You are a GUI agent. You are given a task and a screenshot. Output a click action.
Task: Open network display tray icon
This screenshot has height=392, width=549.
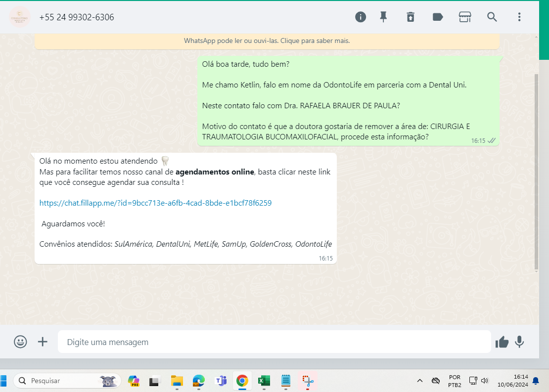coord(473,381)
